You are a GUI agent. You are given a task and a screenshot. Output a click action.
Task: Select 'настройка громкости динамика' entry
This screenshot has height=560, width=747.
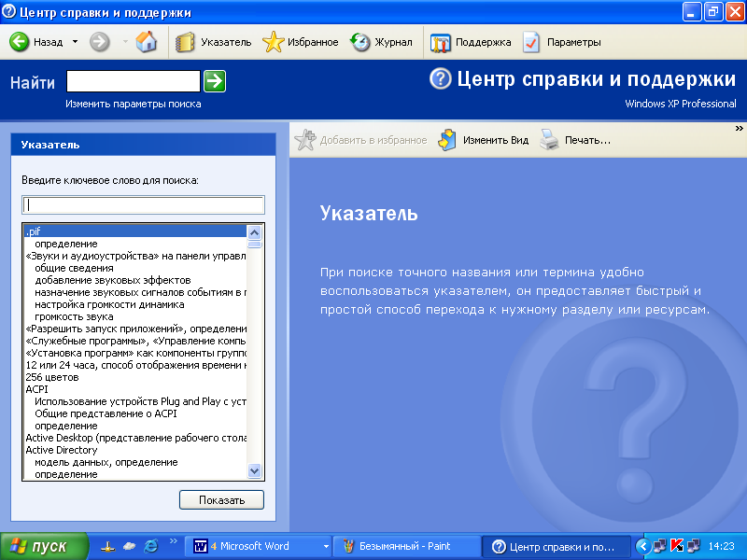(109, 304)
